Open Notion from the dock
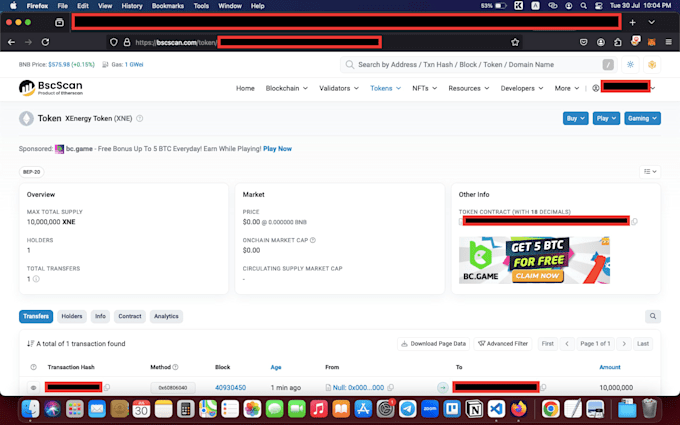This screenshot has height=425, width=680. pos(474,409)
